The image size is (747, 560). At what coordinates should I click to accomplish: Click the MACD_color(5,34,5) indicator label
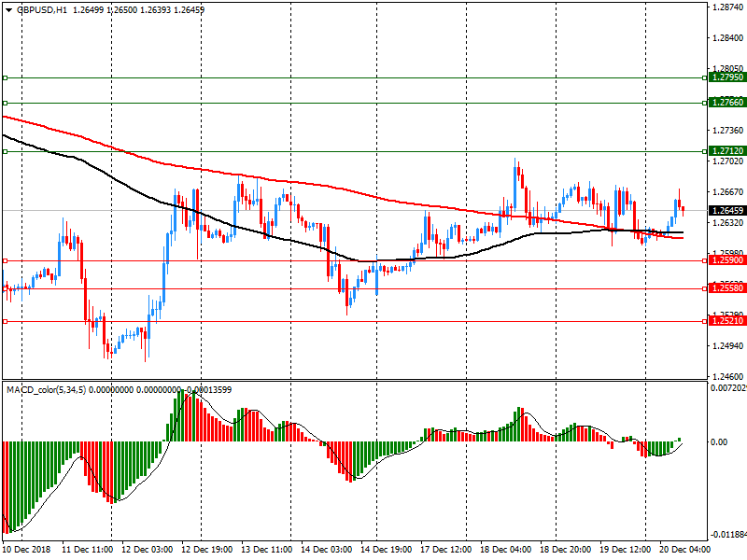coord(46,390)
